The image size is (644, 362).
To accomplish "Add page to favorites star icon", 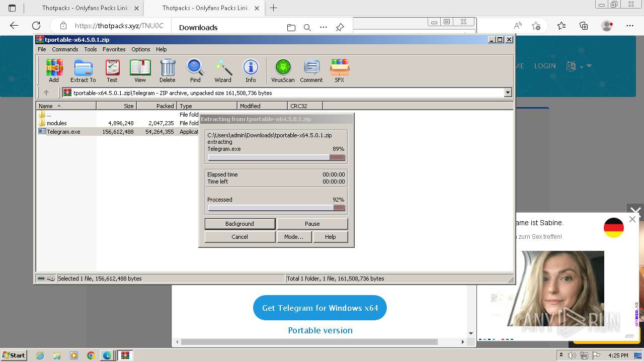I will pos(536,26).
